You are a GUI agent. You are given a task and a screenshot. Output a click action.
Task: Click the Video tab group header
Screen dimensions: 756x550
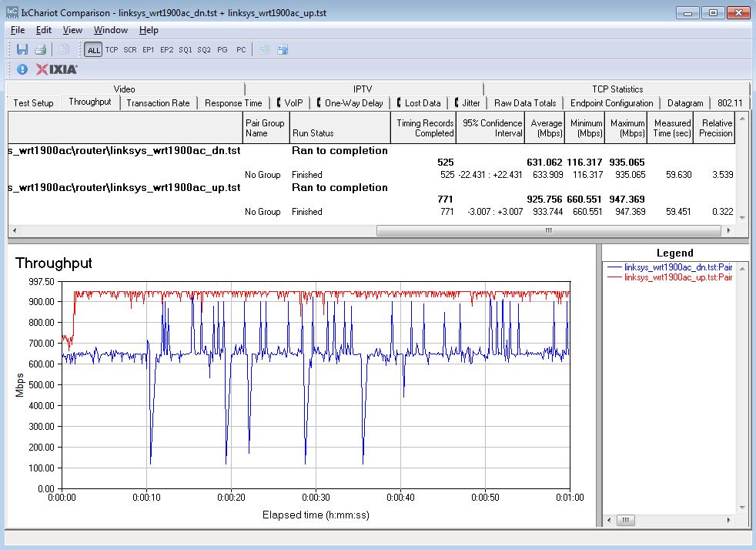125,89
